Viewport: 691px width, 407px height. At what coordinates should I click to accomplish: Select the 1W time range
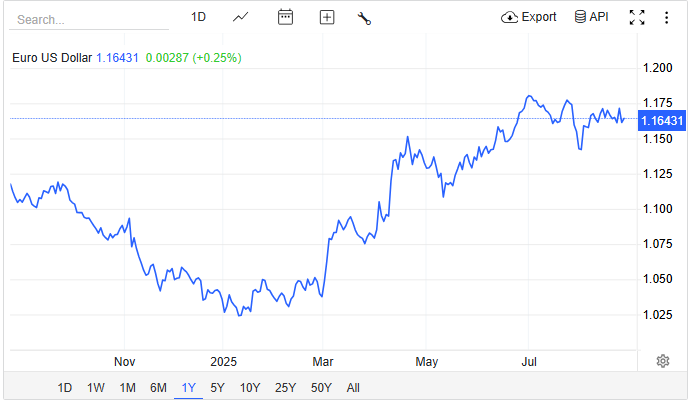click(96, 388)
